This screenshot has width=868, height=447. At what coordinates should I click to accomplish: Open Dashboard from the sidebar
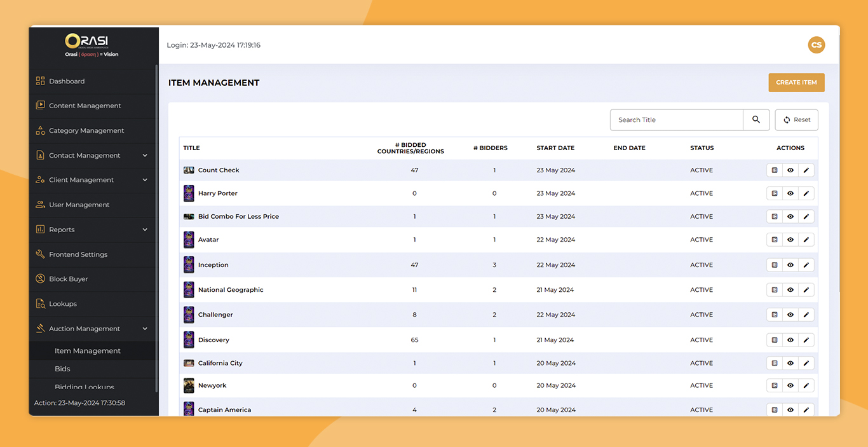[x=67, y=81]
